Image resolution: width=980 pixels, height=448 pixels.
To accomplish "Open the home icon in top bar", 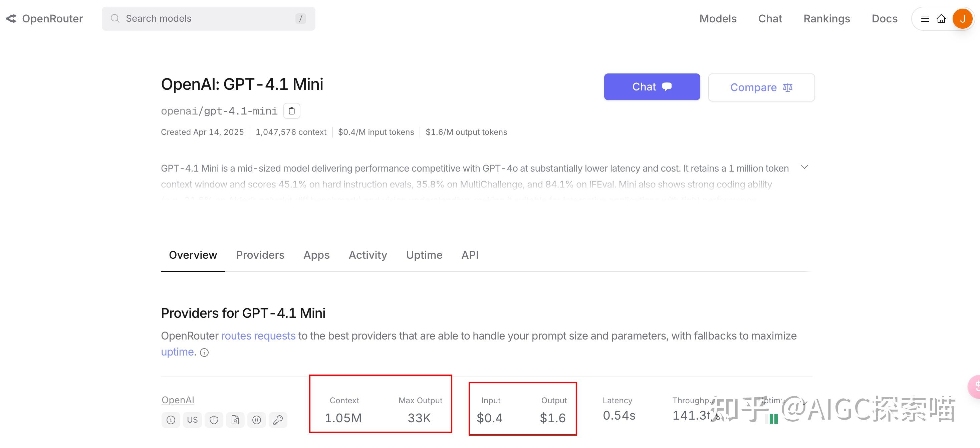I will 941,19.
